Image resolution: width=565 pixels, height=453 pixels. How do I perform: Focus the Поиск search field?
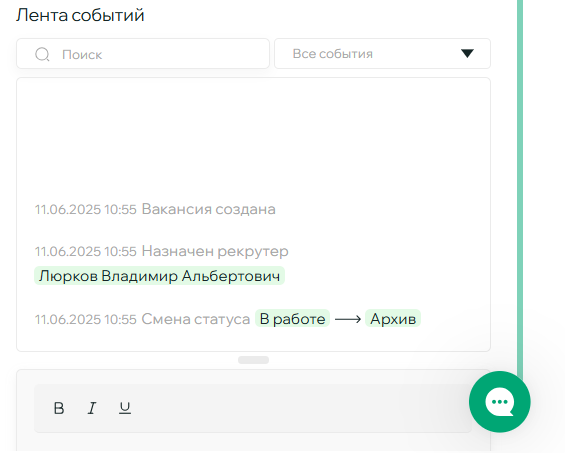[x=143, y=53]
